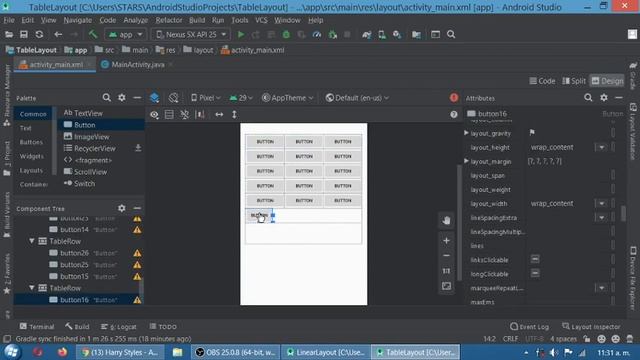Screen dimensions: 640x360
Task: Zoom out with minus icon
Action: [447, 256]
